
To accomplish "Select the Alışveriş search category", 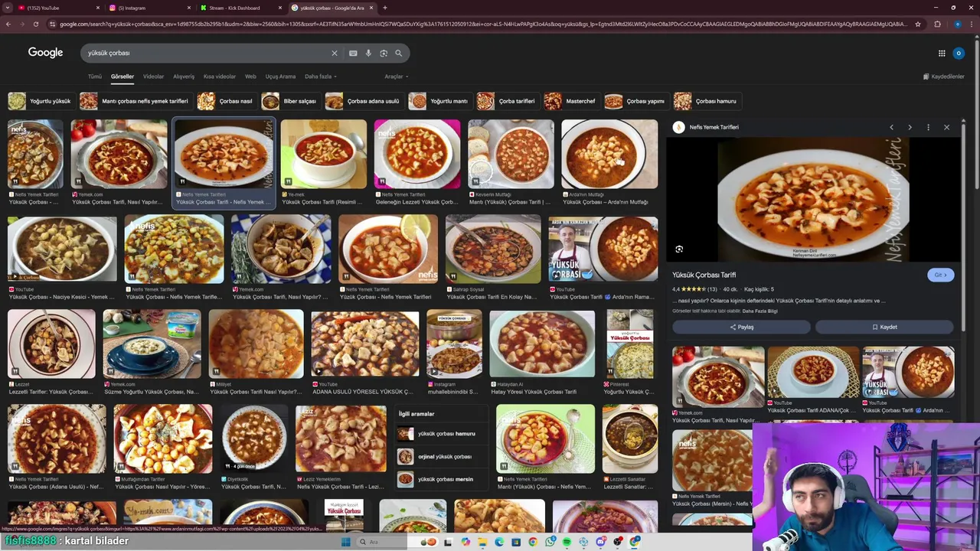I will click(x=184, y=77).
